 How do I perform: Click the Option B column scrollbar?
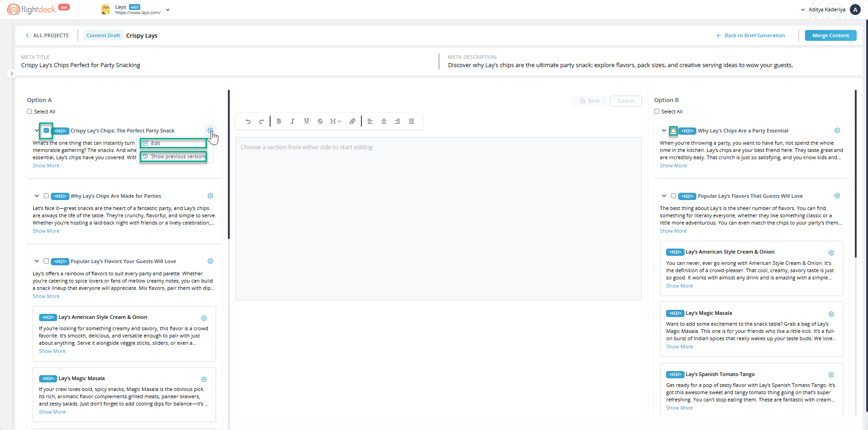[x=856, y=173]
